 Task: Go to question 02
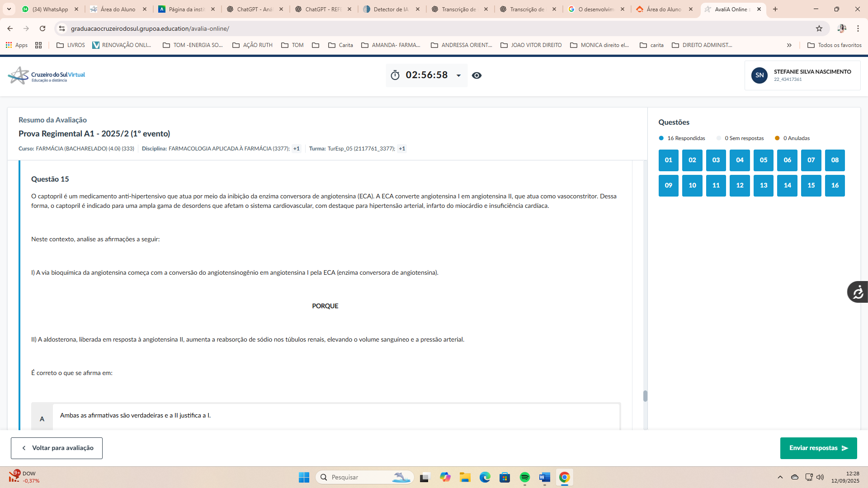[x=692, y=160]
